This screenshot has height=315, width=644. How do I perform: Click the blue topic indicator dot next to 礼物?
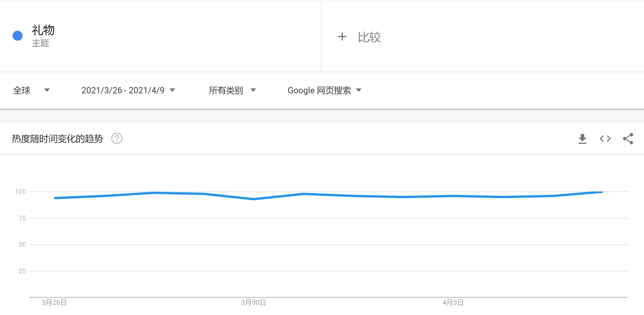(x=18, y=35)
